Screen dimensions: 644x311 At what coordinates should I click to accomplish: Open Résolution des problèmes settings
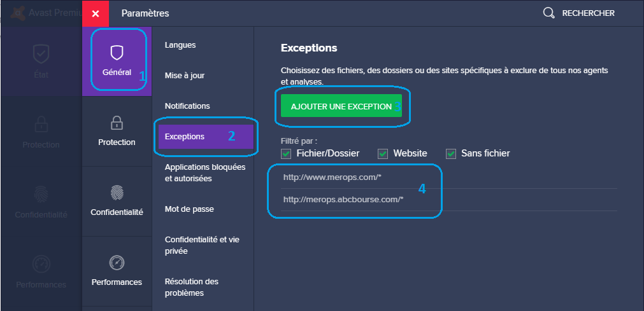pyautogui.click(x=192, y=287)
